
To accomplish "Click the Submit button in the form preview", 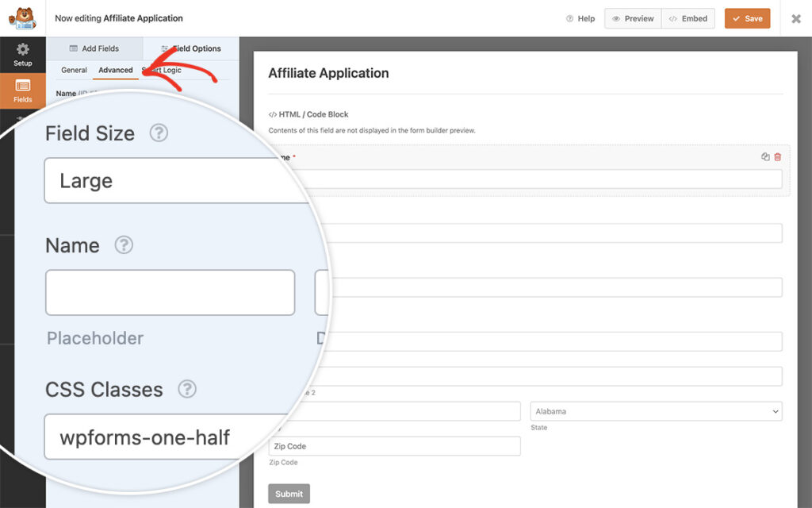I will point(289,493).
